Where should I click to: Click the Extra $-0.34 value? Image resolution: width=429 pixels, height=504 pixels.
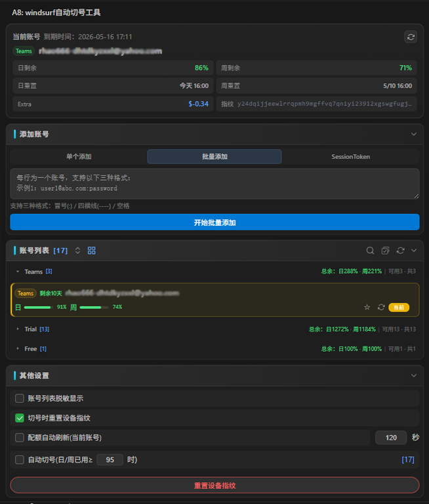[198, 104]
